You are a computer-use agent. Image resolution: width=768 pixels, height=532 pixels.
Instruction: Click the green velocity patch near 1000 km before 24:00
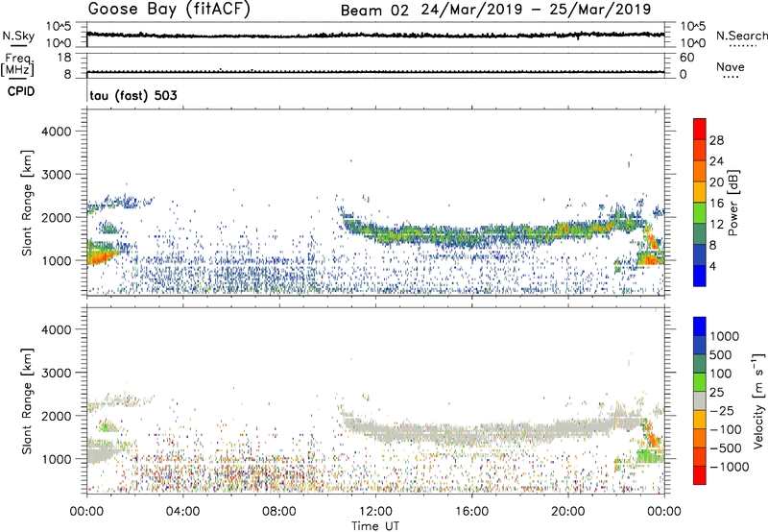coord(650,457)
